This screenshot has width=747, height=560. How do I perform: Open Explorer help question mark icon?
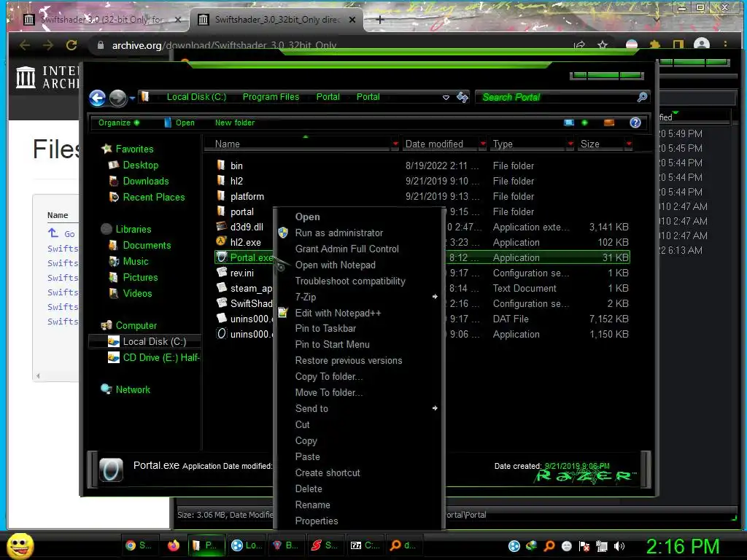click(635, 122)
